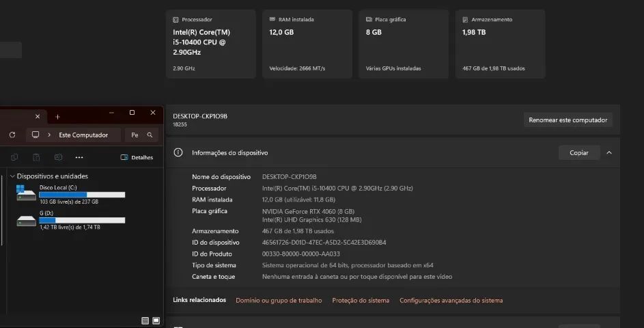Select the Disco Local (C:) drive icon
644x328 pixels.
[x=26, y=193]
